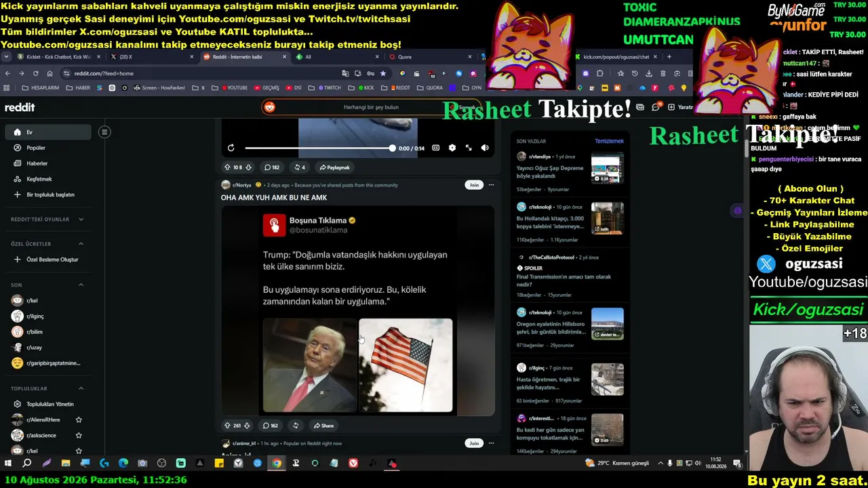
Task: Show hidden system tray icons
Action: point(661,464)
